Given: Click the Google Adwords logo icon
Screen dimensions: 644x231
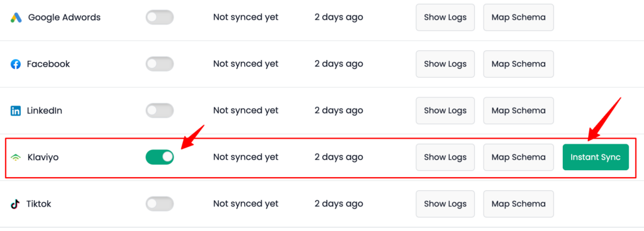Looking at the screenshot, I should tap(16, 18).
